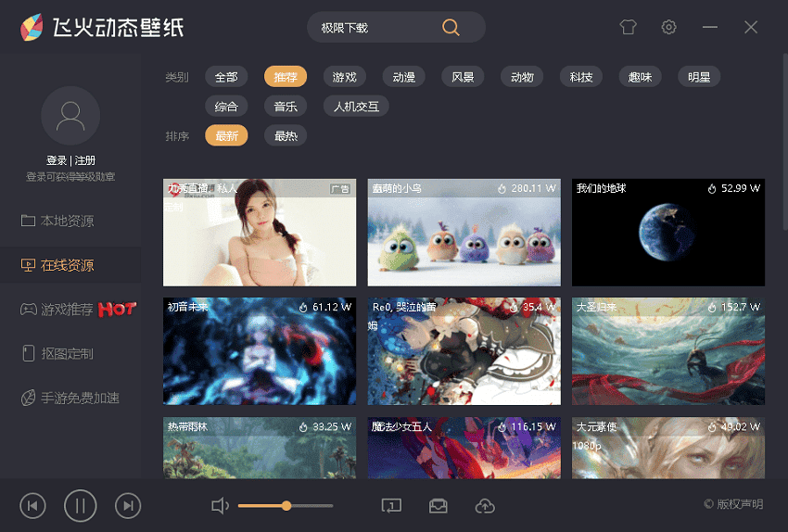Viewport: 788px width, 532px height.
Task: Open the 大圣归来 wallpaper thumbnail
Action: coord(668,351)
